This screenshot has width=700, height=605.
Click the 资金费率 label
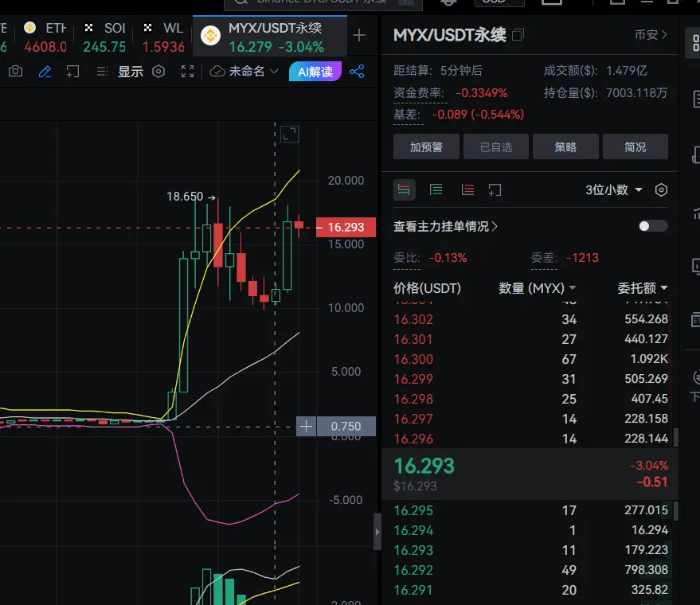[x=418, y=93]
